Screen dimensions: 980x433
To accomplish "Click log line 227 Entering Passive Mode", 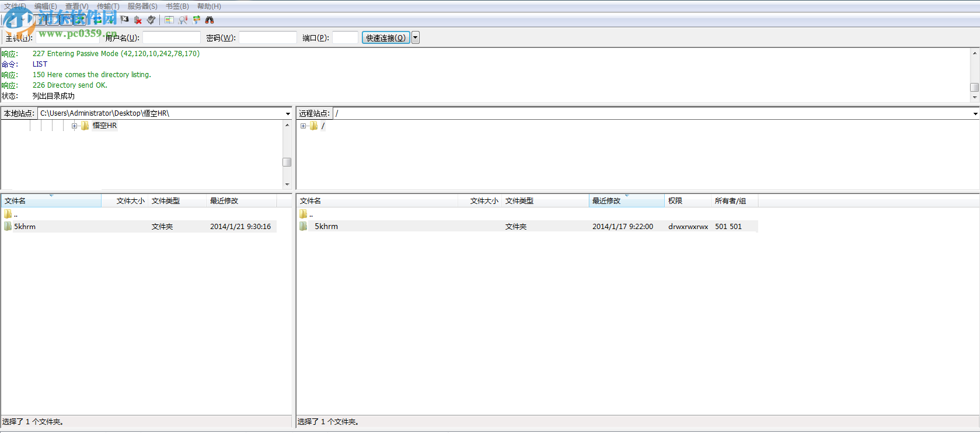I will pyautogui.click(x=116, y=54).
